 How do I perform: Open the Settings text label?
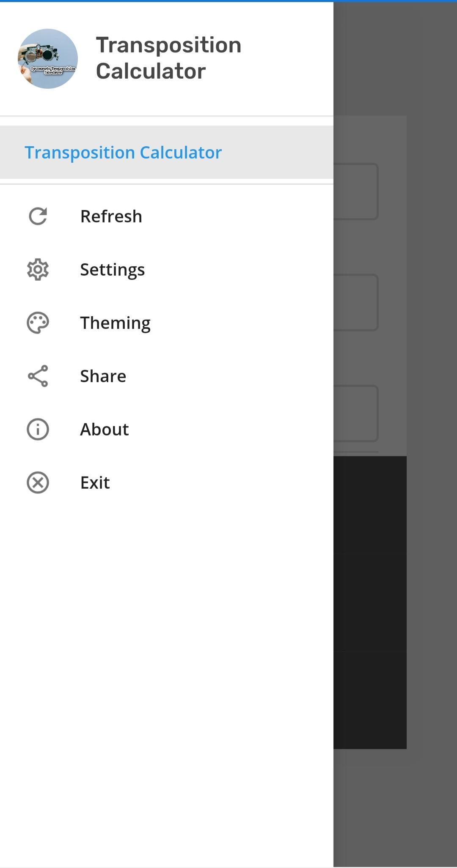click(x=113, y=270)
